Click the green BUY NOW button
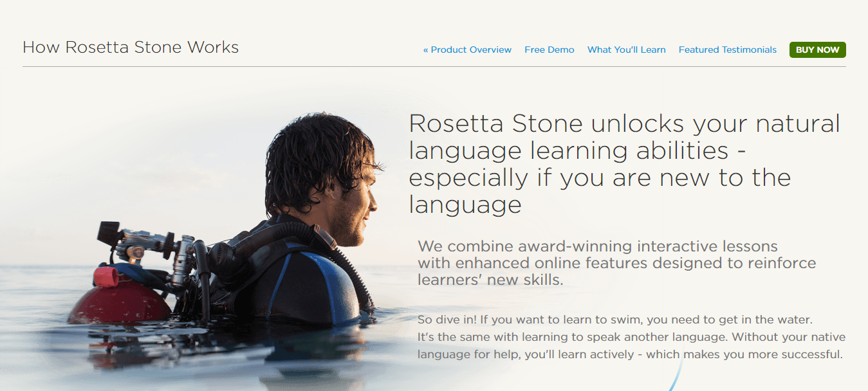The width and height of the screenshot is (868, 391). [x=817, y=50]
